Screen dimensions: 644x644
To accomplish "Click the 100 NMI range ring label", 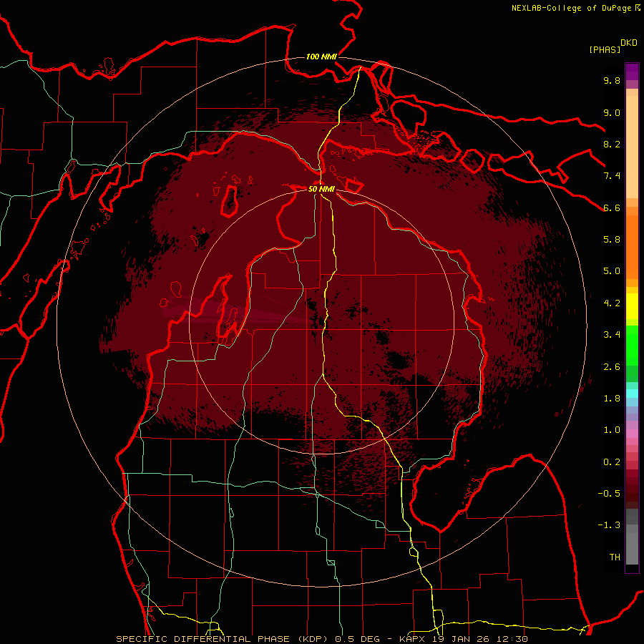I will click(321, 57).
